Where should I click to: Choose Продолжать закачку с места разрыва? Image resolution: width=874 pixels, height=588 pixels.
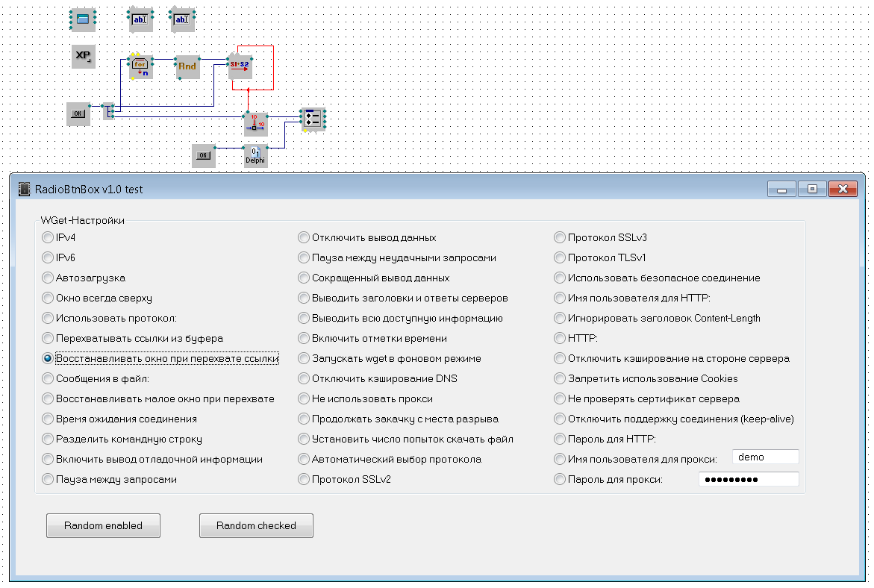click(399, 419)
